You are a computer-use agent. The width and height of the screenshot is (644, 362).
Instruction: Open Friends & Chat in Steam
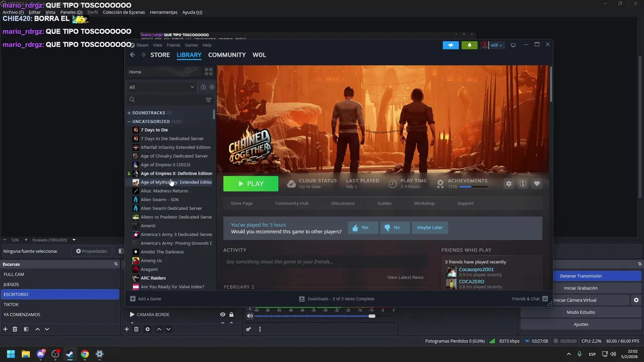pos(530,299)
